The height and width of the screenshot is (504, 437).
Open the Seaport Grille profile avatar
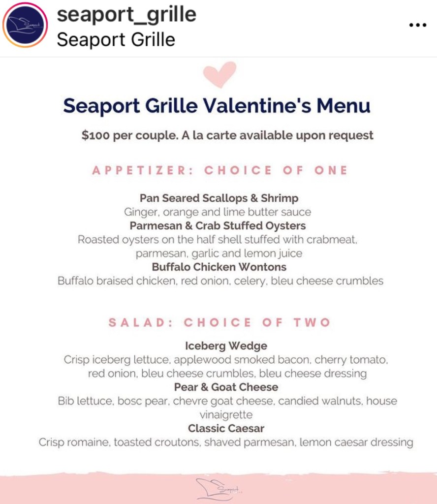point(25,25)
